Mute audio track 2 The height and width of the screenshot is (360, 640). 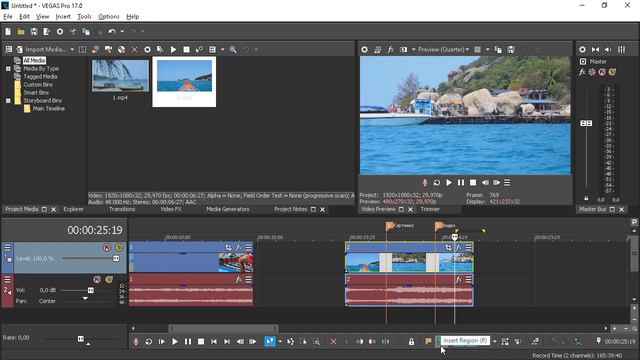point(97,280)
